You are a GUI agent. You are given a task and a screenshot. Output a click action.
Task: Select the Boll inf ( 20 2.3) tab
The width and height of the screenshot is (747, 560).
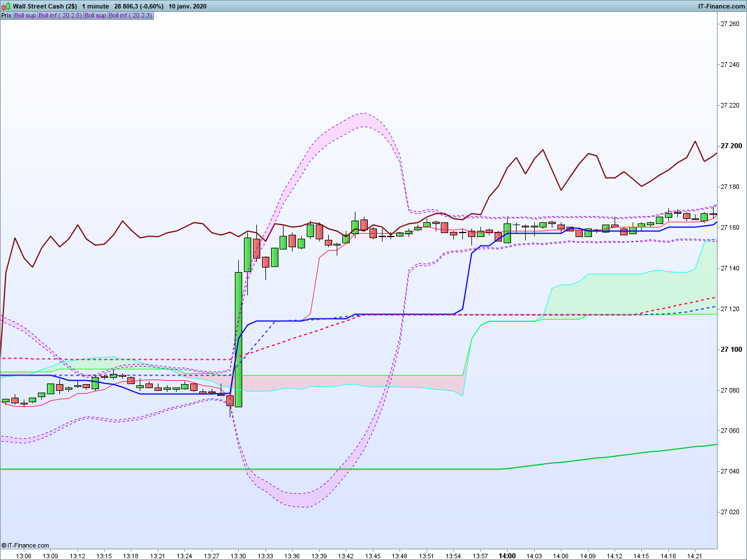[130, 15]
